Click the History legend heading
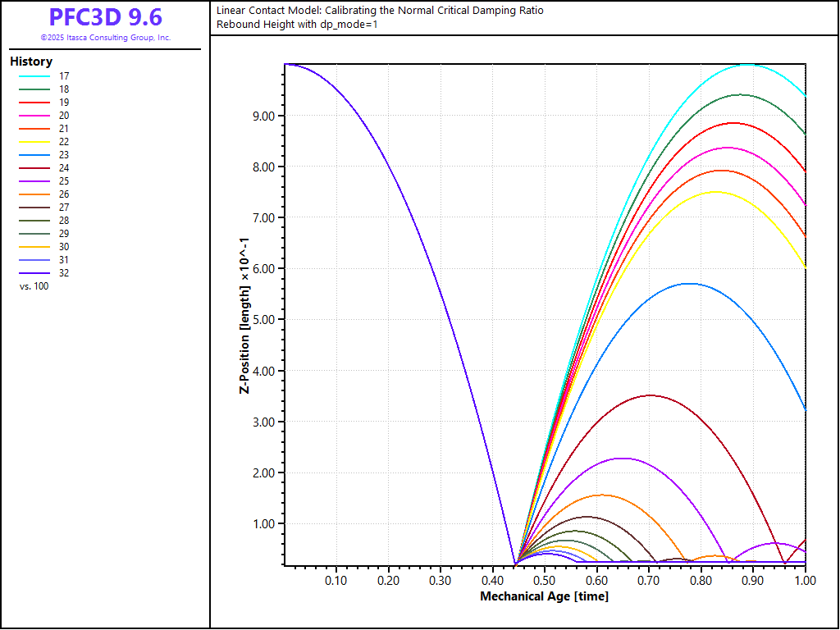840x630 pixels. point(31,62)
